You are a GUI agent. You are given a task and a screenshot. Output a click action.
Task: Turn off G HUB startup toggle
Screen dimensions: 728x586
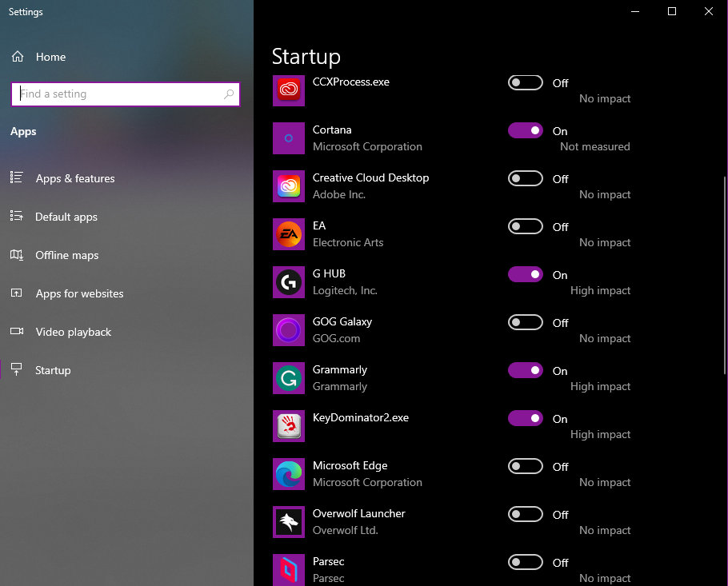click(x=526, y=274)
